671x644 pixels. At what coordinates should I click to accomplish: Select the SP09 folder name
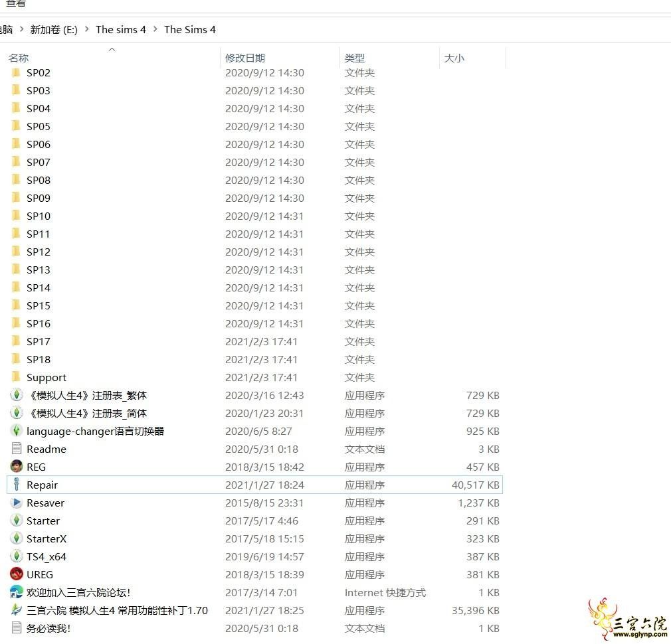pyautogui.click(x=39, y=199)
